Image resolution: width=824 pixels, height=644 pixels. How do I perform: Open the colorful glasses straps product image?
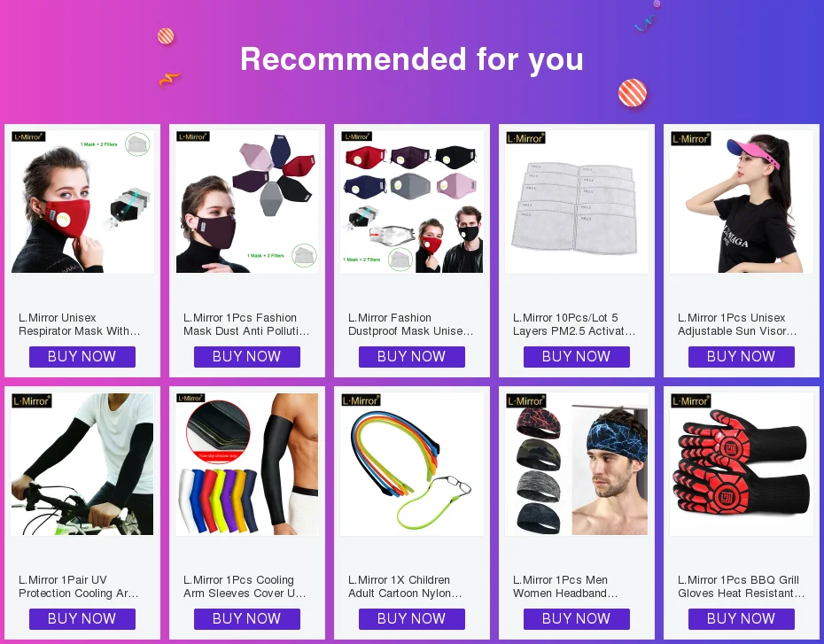tap(412, 464)
